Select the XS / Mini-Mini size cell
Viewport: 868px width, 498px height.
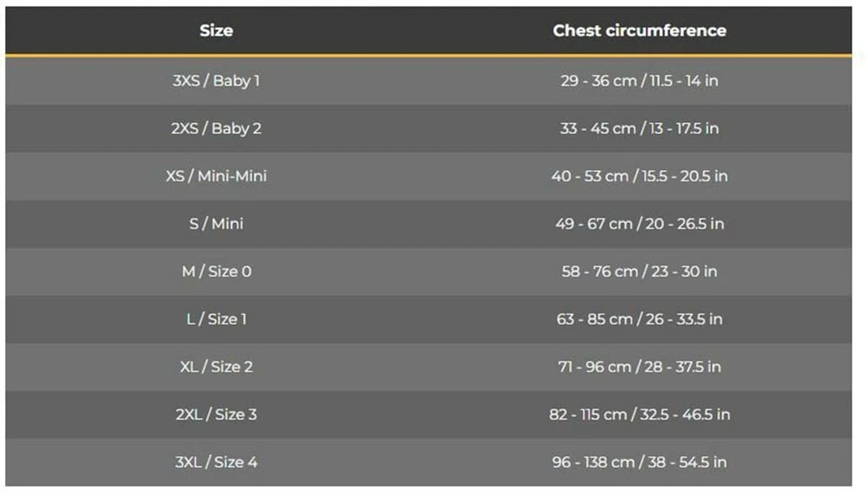[x=216, y=176]
